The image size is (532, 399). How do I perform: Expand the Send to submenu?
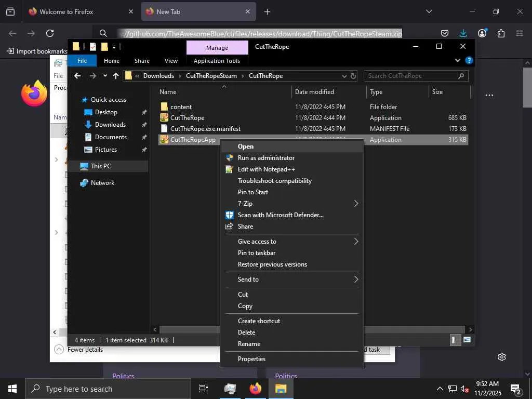point(292,280)
